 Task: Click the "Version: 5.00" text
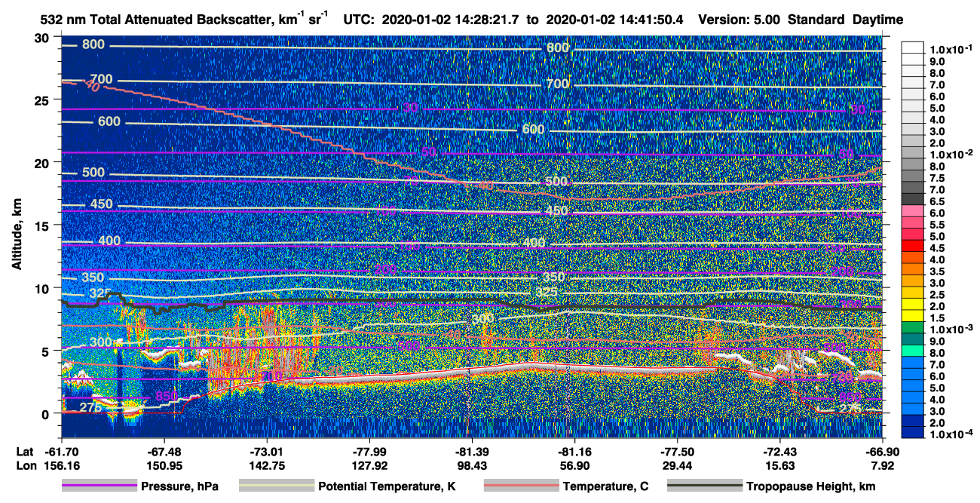click(x=741, y=20)
